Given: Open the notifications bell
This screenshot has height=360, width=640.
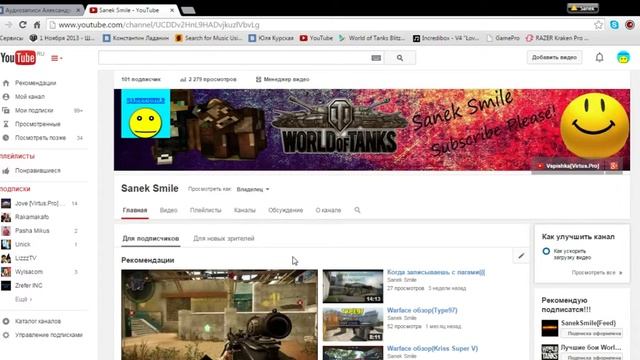Looking at the screenshot, I should click(x=599, y=57).
